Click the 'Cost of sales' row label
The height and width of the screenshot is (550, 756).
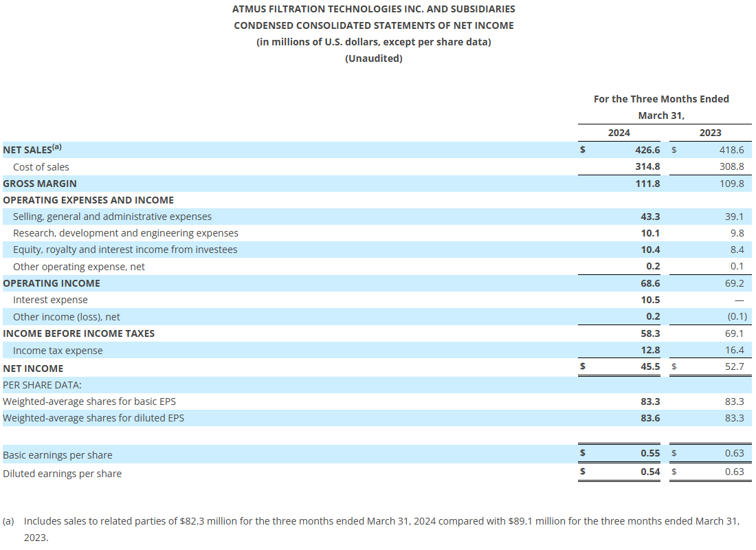41,167
